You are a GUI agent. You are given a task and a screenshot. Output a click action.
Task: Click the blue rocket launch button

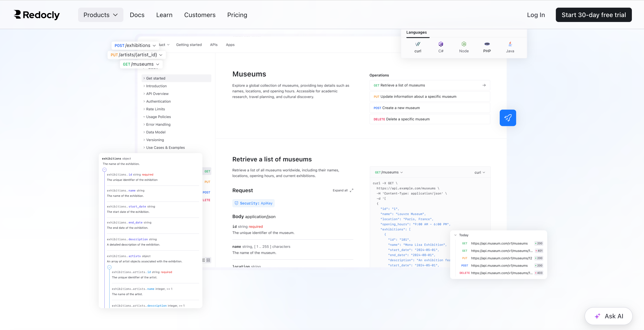(508, 118)
